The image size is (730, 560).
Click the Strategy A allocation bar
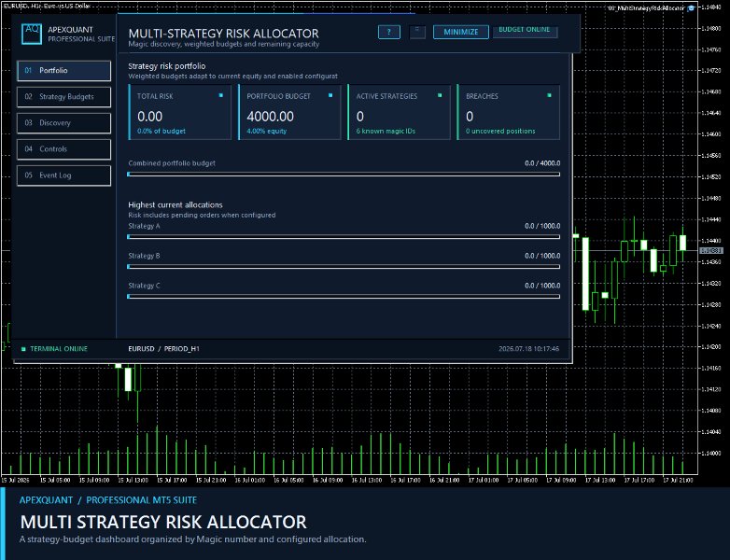pyautogui.click(x=344, y=236)
